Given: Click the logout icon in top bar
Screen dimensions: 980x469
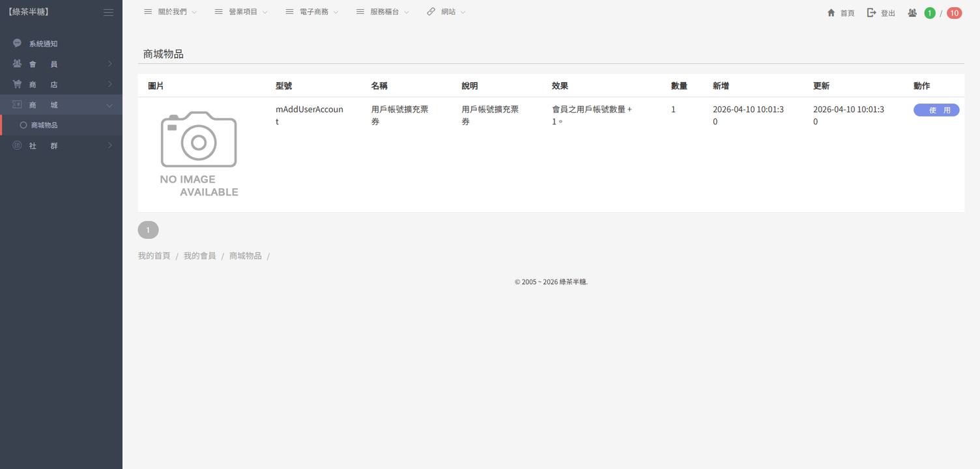Looking at the screenshot, I should coord(871,13).
